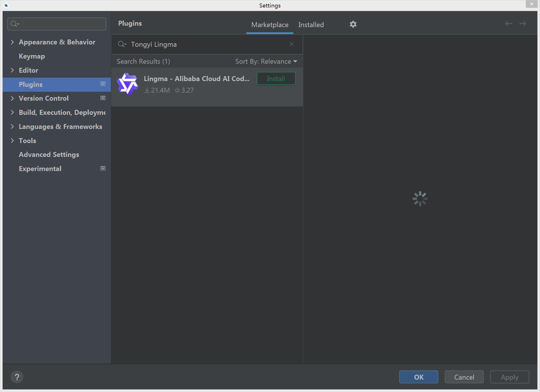Clear the Tongyi Lingma search text
Image resolution: width=540 pixels, height=392 pixels.
[x=292, y=44]
